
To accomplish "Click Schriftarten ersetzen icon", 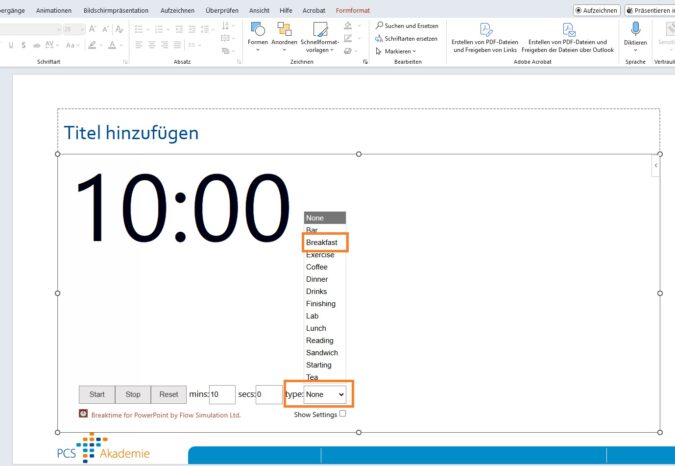I will [x=379, y=38].
